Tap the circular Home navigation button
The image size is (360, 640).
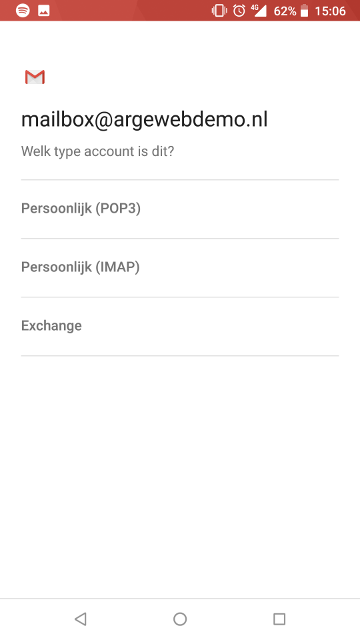pos(180,619)
